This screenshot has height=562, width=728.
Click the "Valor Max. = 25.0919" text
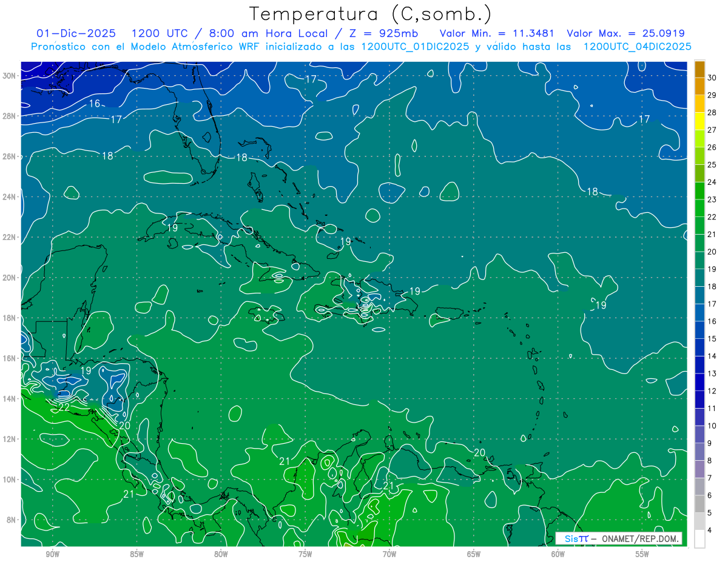(625, 33)
